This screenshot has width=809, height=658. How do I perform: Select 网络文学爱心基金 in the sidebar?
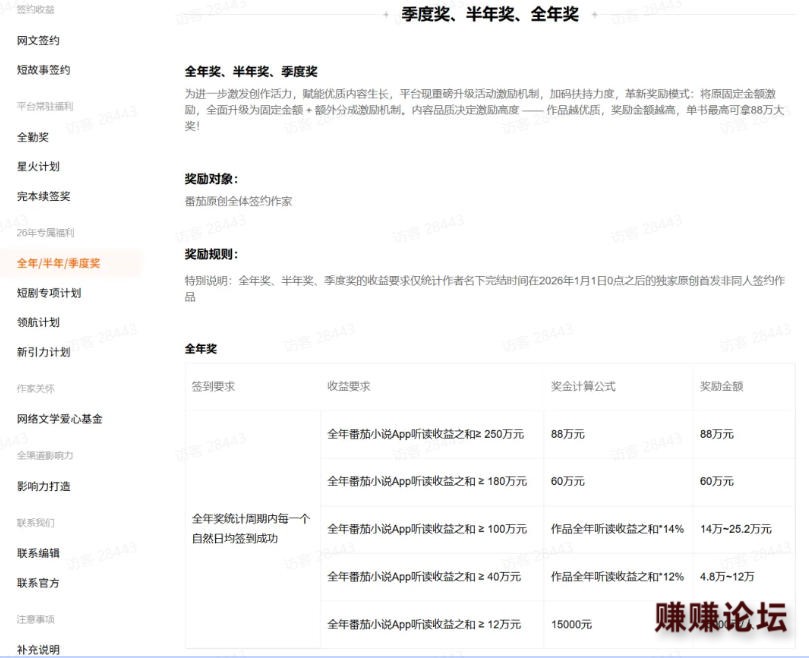coord(60,419)
